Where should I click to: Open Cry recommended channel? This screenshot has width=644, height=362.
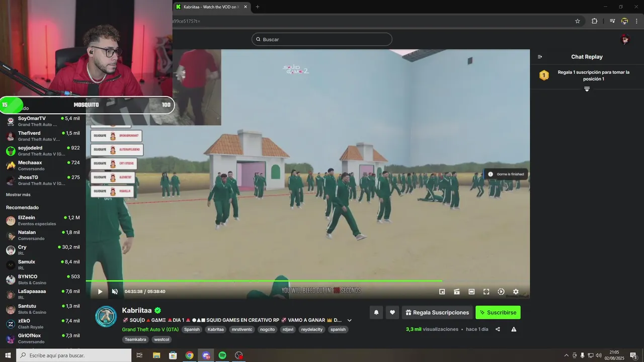point(43,250)
